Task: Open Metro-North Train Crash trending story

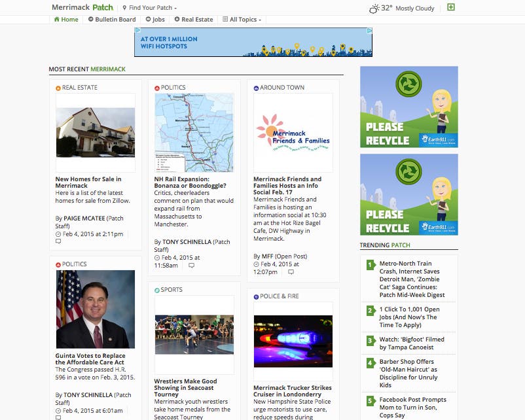Action: click(412, 279)
